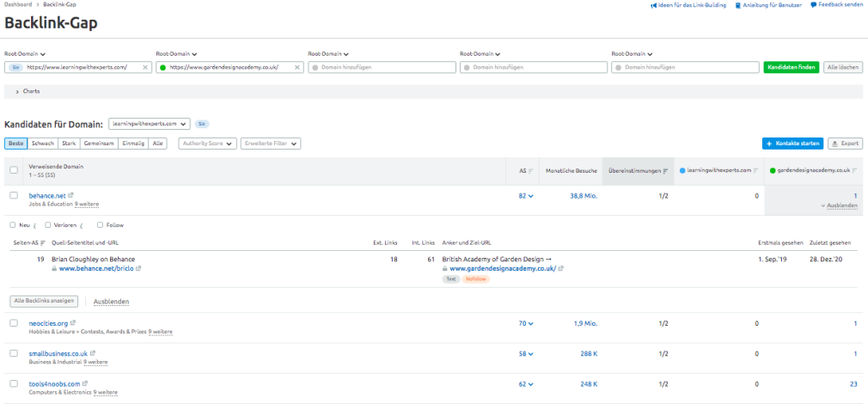Sort by Seiten-AS column icon

(43, 243)
